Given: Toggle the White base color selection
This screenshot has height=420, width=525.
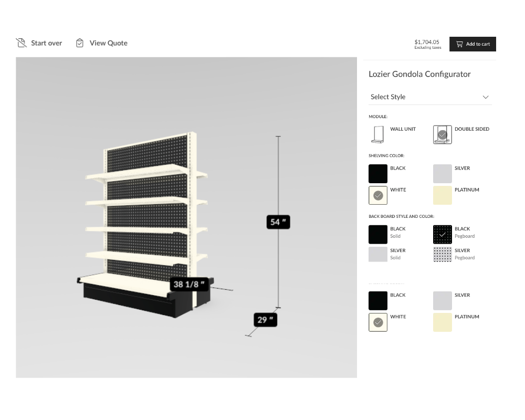Looking at the screenshot, I should tap(377, 322).
